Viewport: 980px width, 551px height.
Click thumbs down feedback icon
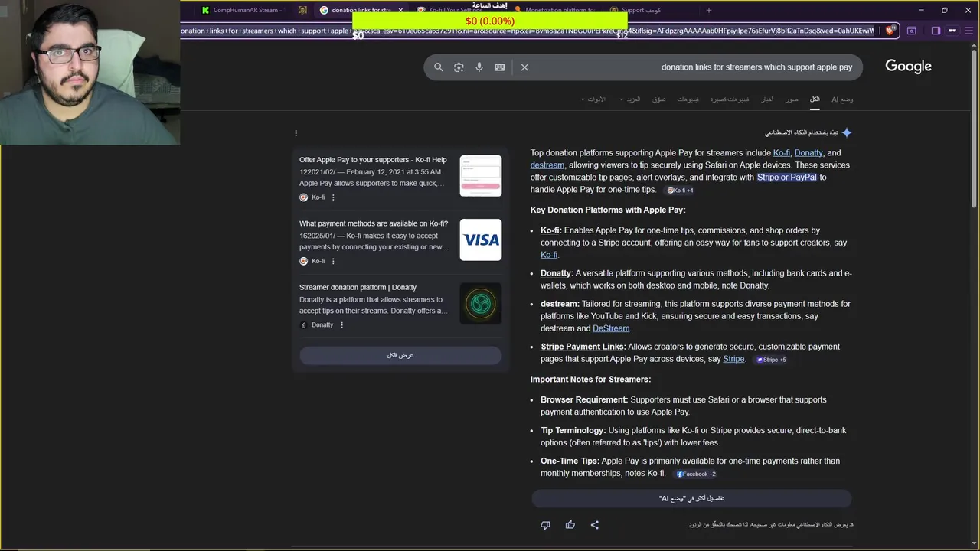545,525
